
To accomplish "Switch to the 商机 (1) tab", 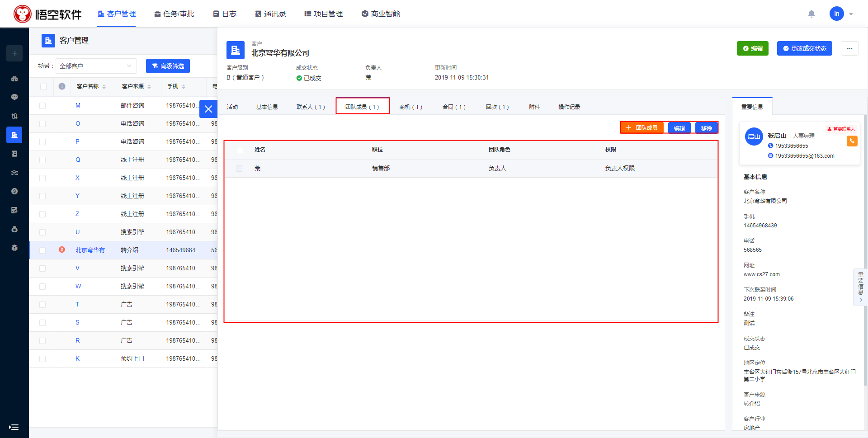I will coord(410,107).
